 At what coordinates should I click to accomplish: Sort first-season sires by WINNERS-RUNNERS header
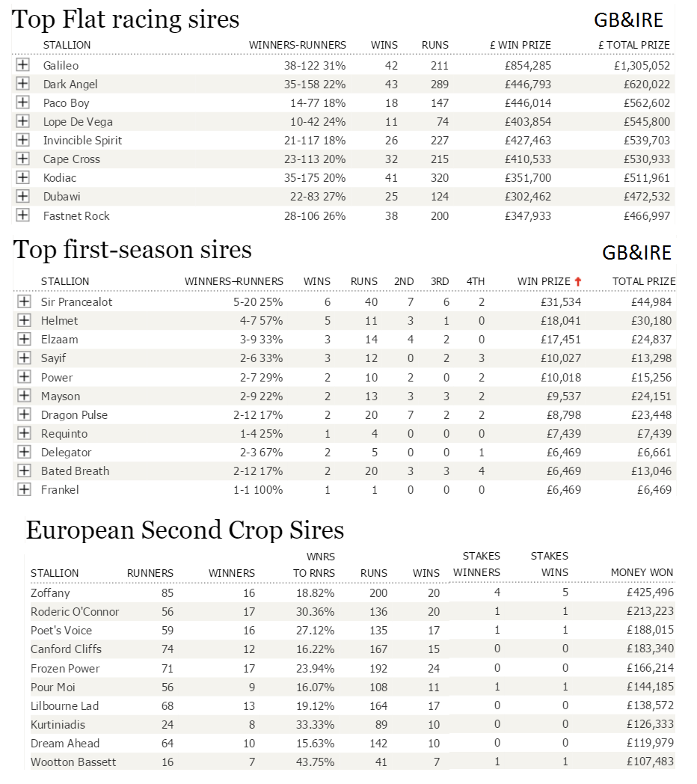(234, 281)
